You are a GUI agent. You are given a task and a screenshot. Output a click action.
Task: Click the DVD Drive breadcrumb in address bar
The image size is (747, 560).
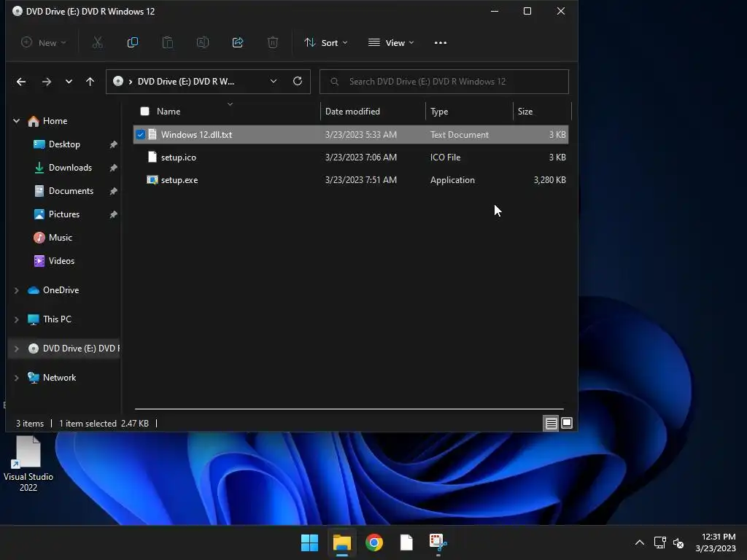pyautogui.click(x=186, y=82)
